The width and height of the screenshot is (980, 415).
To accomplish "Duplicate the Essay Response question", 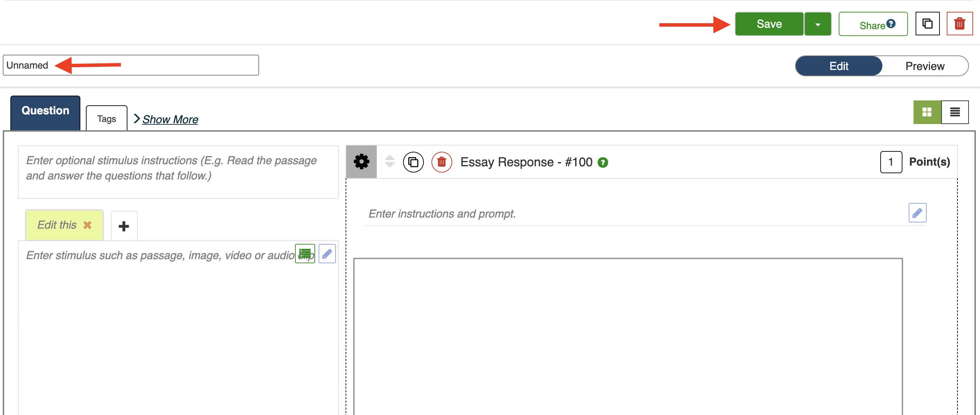I will (413, 162).
